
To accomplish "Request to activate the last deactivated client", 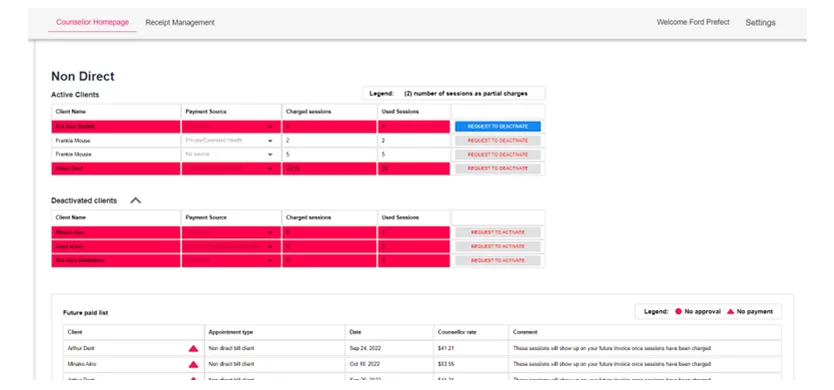I will click(x=498, y=261).
